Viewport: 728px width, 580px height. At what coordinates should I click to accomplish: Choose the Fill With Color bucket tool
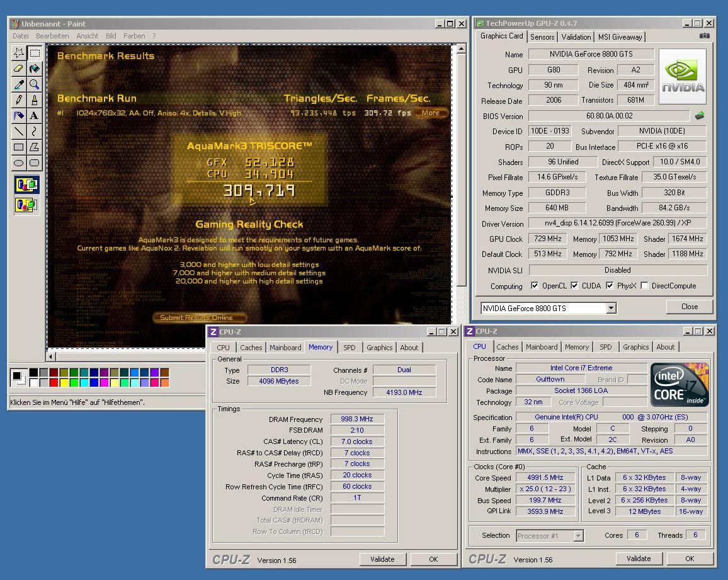coord(35,68)
